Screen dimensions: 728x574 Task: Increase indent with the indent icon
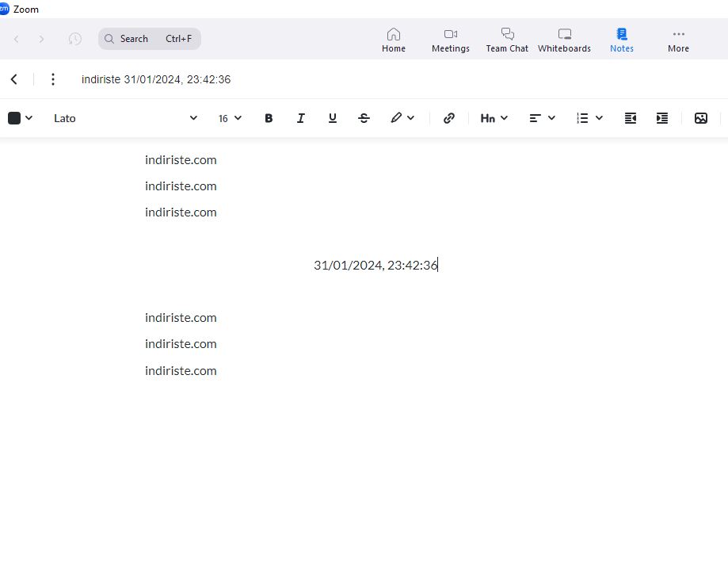pyautogui.click(x=662, y=118)
